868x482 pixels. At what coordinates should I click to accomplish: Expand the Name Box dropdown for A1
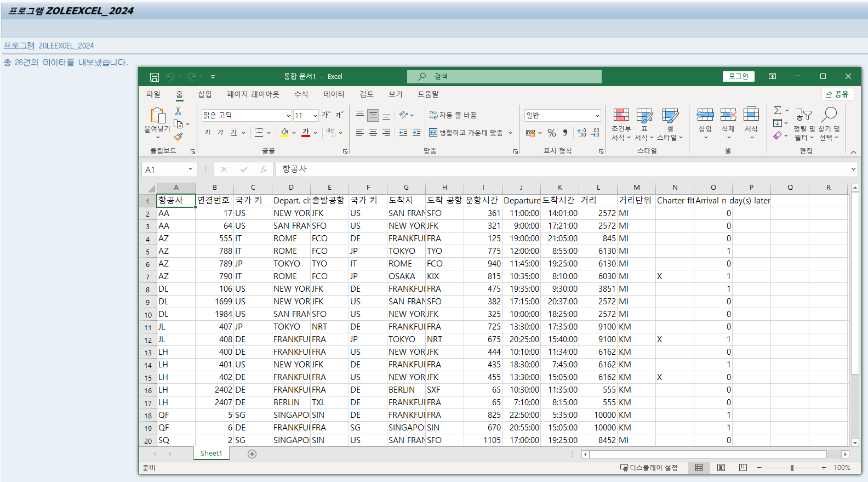click(x=190, y=169)
